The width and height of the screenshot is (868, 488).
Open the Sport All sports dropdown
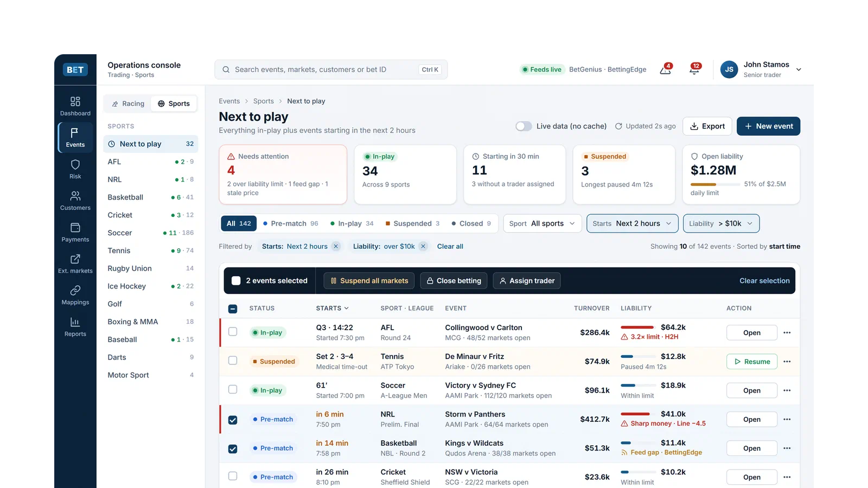coord(542,223)
